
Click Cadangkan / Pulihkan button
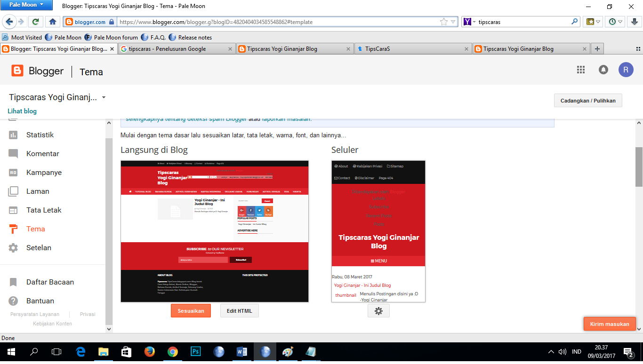click(588, 101)
